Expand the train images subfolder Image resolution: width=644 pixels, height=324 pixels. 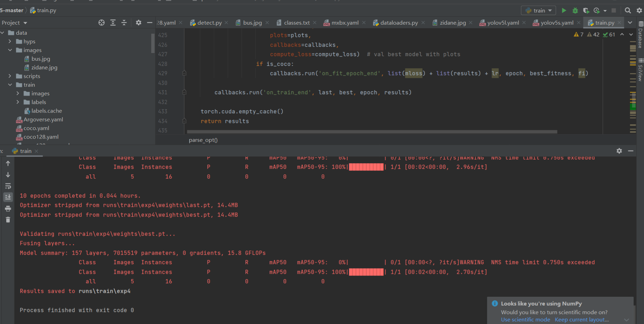tap(18, 93)
